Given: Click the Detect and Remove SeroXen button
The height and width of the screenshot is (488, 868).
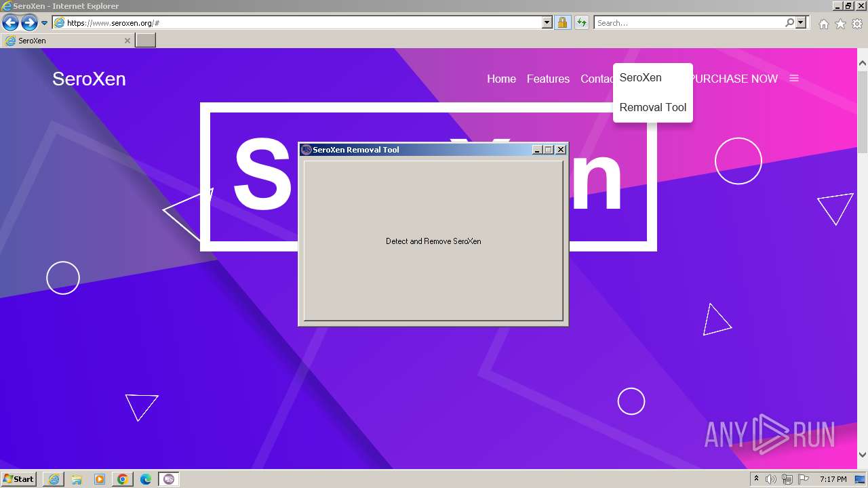Looking at the screenshot, I should click(433, 241).
